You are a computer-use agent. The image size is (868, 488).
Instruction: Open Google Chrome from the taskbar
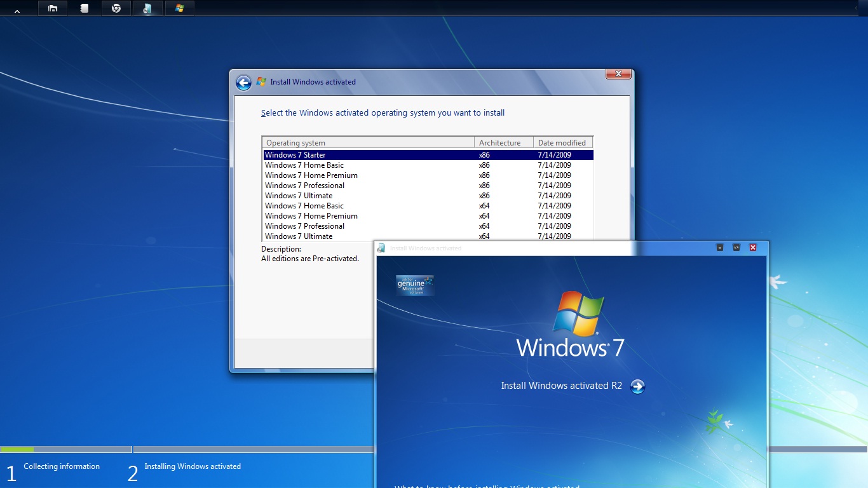(x=116, y=8)
